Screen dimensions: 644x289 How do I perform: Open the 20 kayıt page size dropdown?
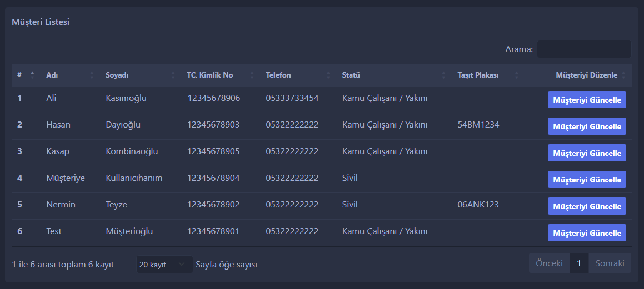(x=164, y=265)
